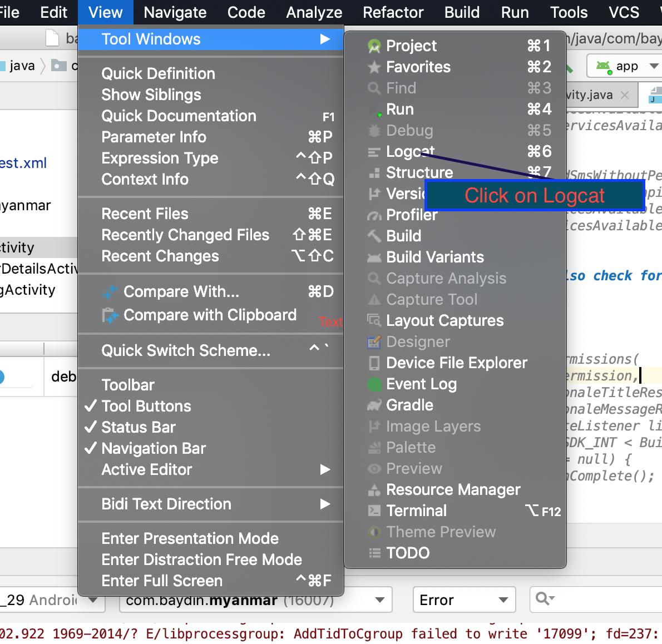Expand the Active Editor submenu
Viewport: 662px width, 644px height.
[146, 469]
